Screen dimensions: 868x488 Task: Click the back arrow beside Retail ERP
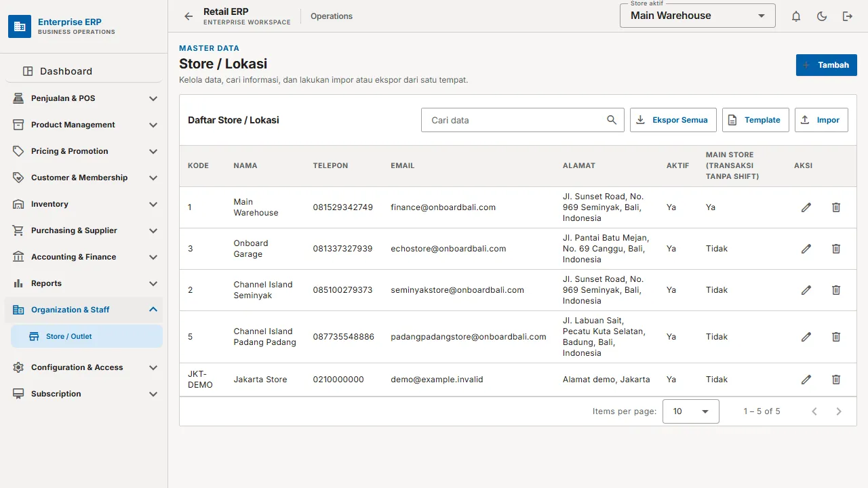[189, 16]
